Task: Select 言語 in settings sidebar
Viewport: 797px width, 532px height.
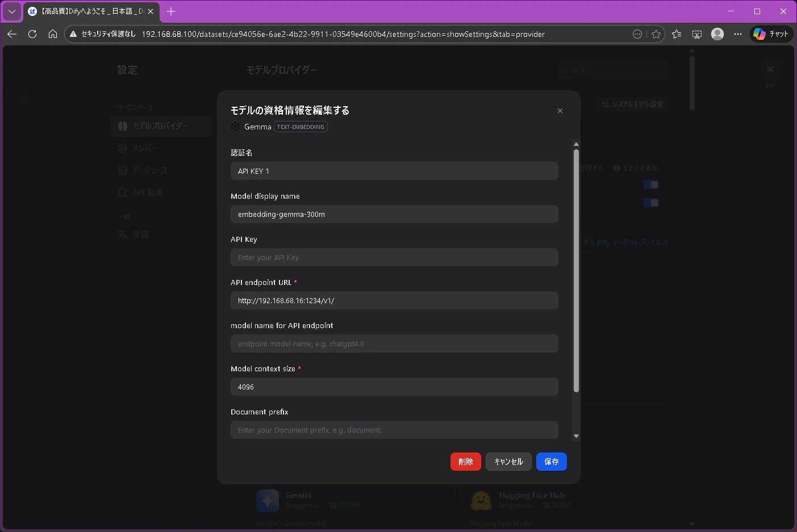Action: (162, 234)
